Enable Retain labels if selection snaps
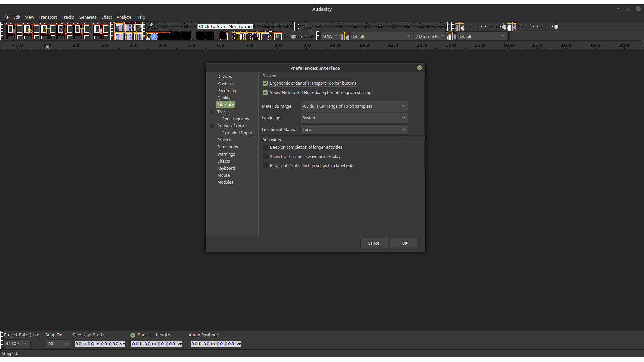Screen dimensions: 644x362 [265, 166]
